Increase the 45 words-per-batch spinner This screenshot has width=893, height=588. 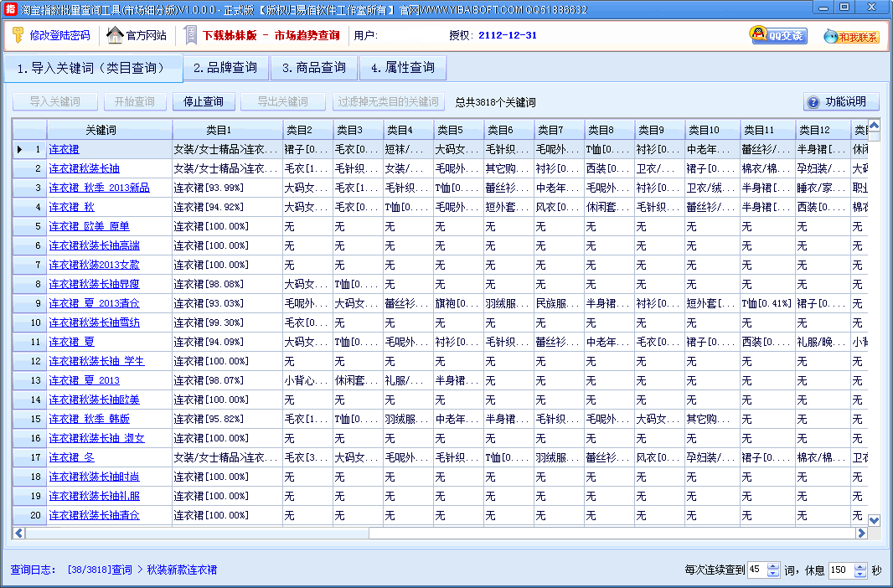coord(773,566)
